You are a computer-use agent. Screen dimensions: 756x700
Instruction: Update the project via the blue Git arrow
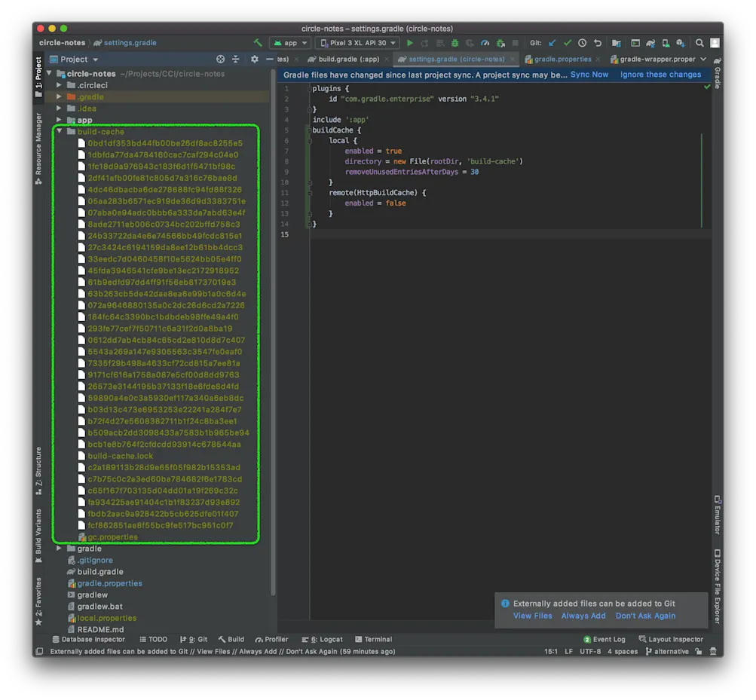[552, 43]
